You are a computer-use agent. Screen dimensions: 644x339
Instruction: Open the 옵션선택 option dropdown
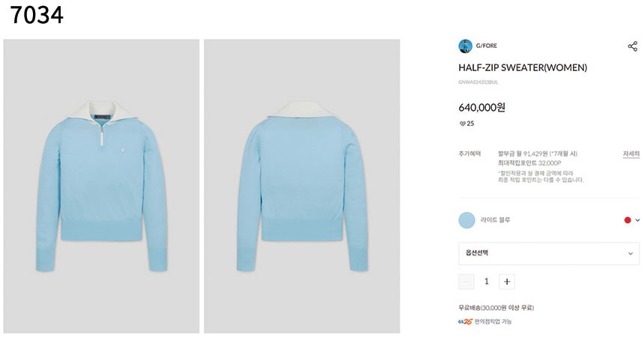click(549, 253)
